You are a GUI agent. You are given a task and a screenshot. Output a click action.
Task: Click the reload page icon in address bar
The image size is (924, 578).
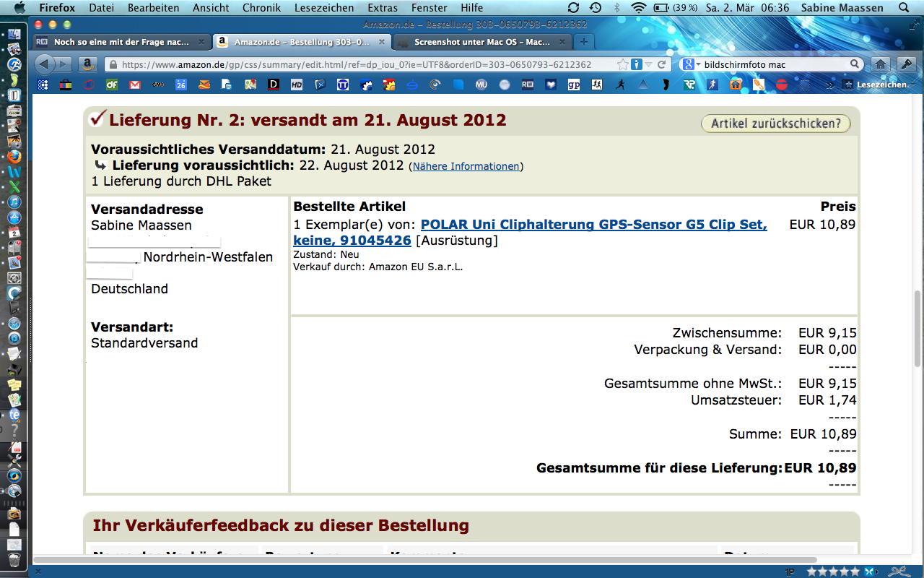(x=661, y=64)
